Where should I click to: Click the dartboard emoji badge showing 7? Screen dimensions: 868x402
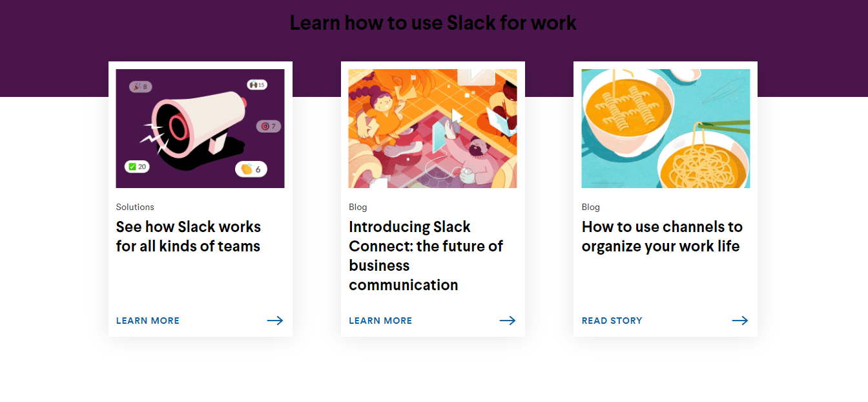(269, 126)
